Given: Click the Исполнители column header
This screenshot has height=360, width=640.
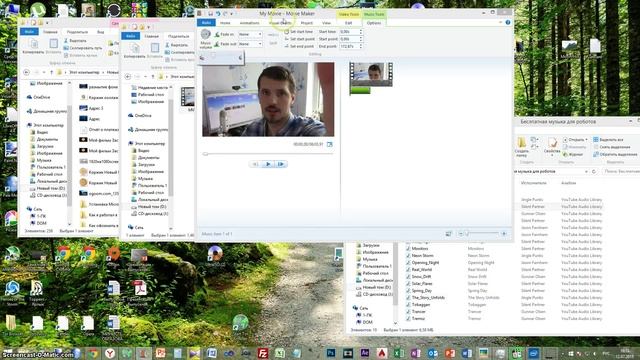Looking at the screenshot, I should (533, 183).
